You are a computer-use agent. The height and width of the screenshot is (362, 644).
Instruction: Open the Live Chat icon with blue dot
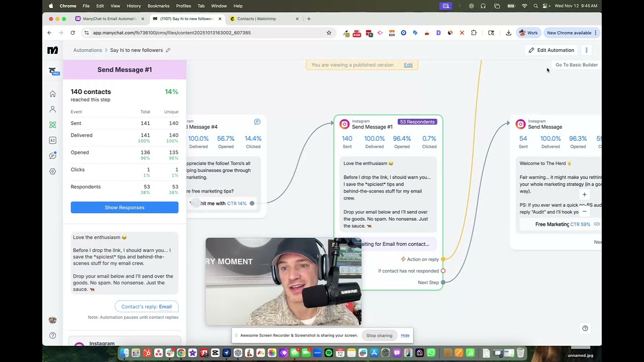point(52,156)
